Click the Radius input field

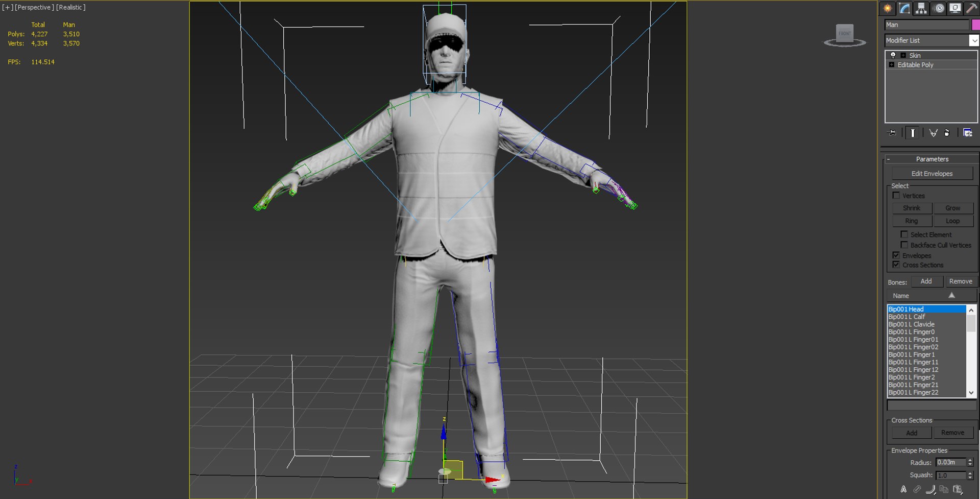click(x=951, y=462)
